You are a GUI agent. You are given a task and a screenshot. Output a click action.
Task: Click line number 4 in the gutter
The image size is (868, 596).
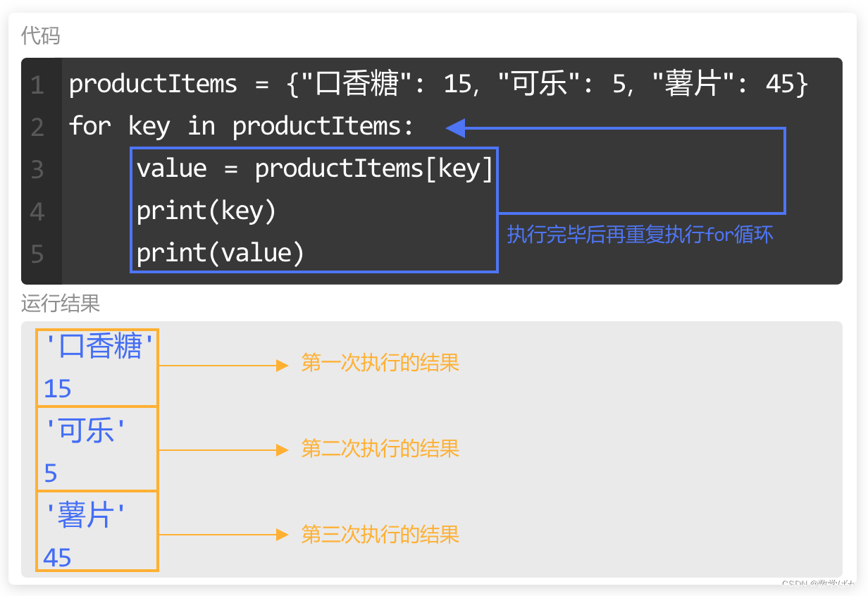(x=37, y=212)
